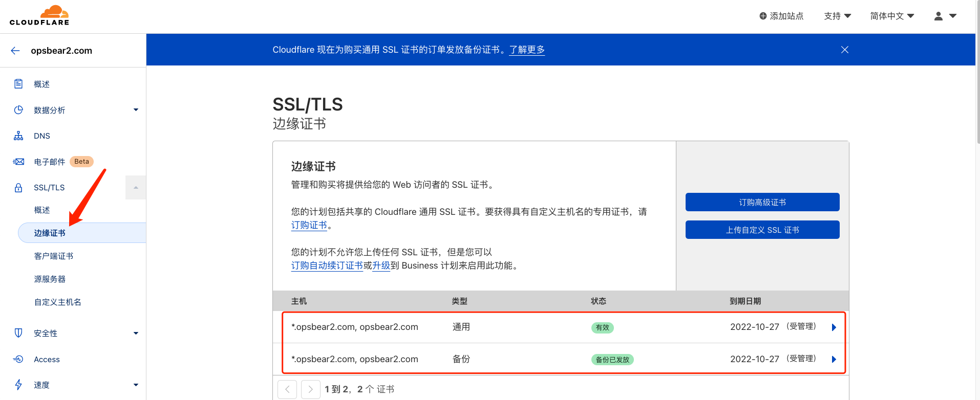
Task: Select the 边缘证书 submenu item
Action: coord(82,233)
